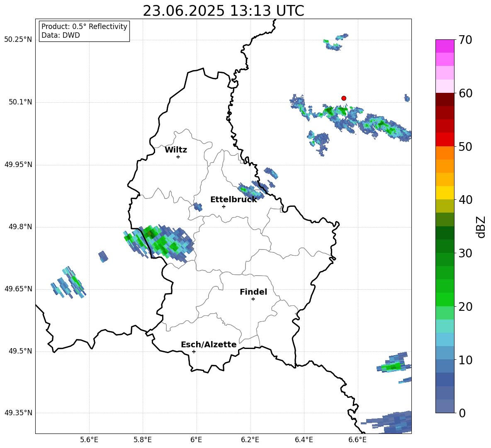The width and height of the screenshot is (491, 448).
Task: Click the dBZ colorbar axis label
Action: [x=481, y=227]
